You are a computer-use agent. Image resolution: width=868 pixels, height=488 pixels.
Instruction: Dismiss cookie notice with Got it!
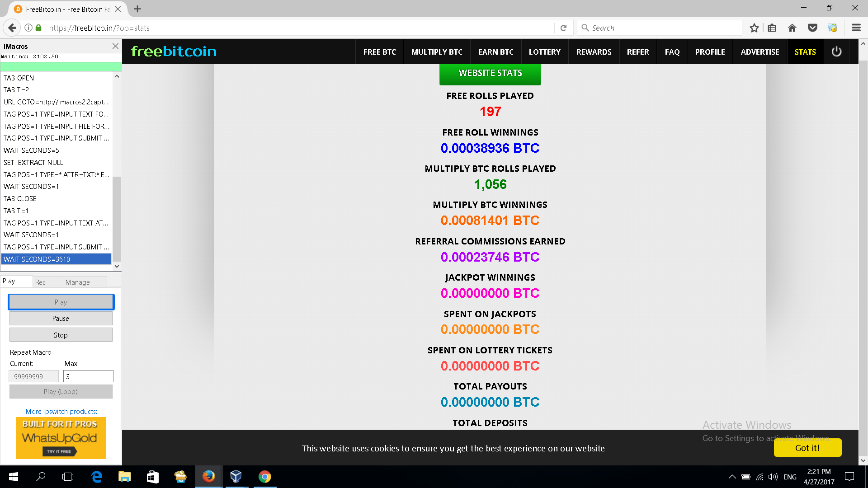[807, 448]
